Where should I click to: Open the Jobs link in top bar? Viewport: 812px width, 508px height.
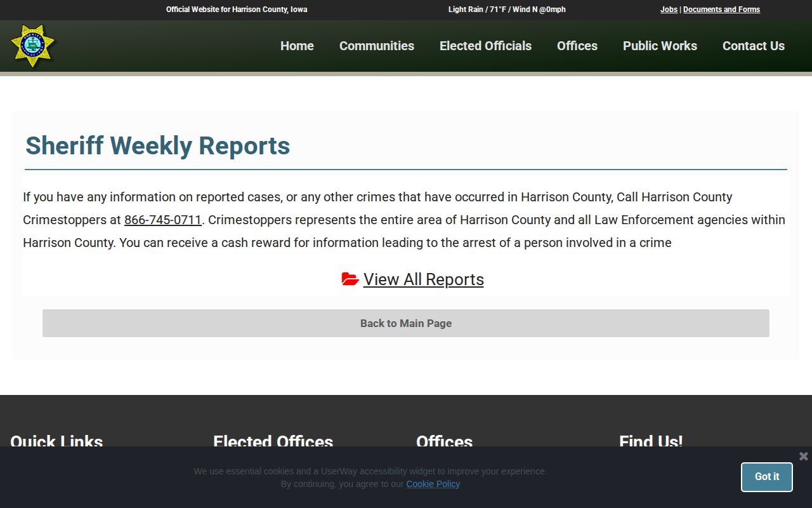click(x=669, y=10)
